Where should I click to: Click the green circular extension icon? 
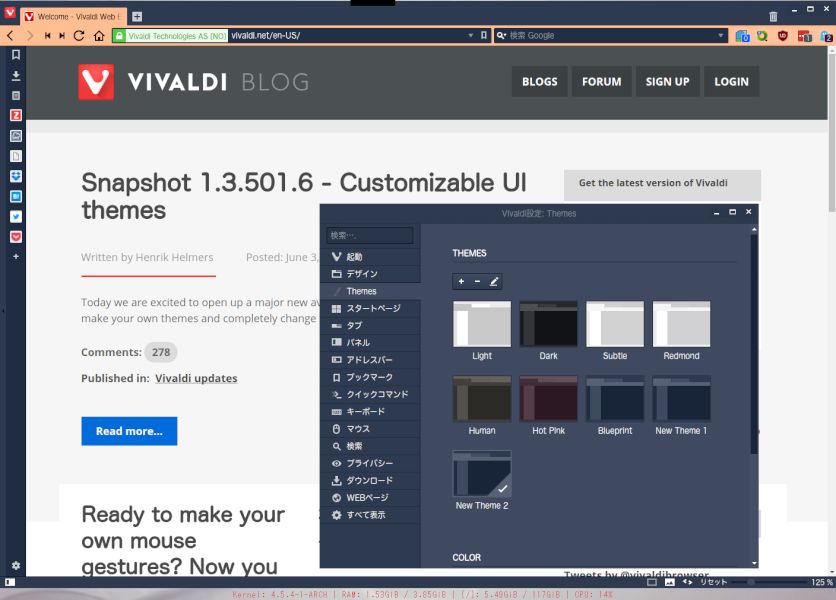(x=762, y=36)
